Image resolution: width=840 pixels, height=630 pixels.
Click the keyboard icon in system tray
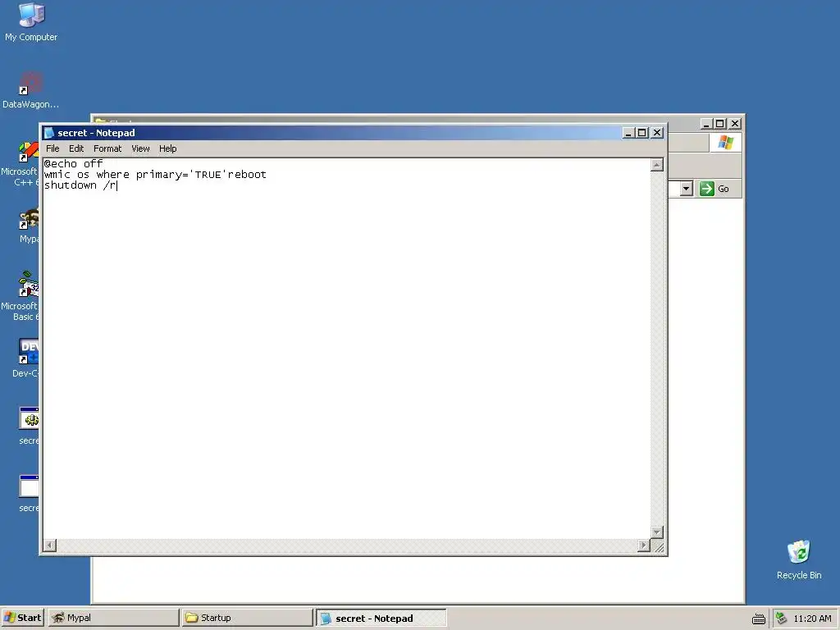tap(759, 619)
